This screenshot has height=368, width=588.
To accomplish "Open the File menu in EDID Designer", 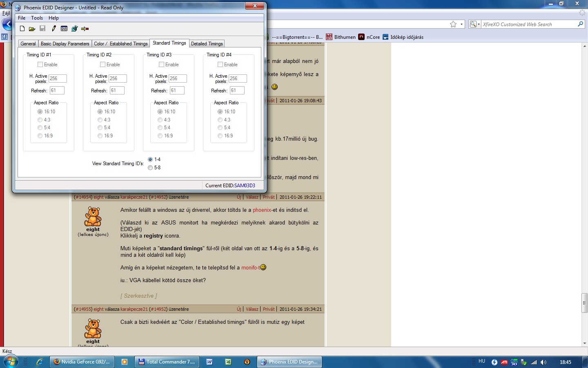I will [x=22, y=18].
